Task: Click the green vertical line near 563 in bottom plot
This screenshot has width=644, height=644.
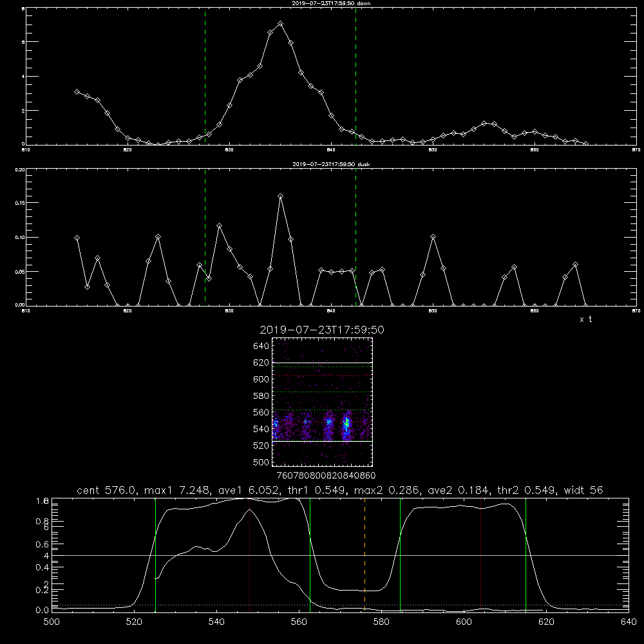Action: (310, 554)
